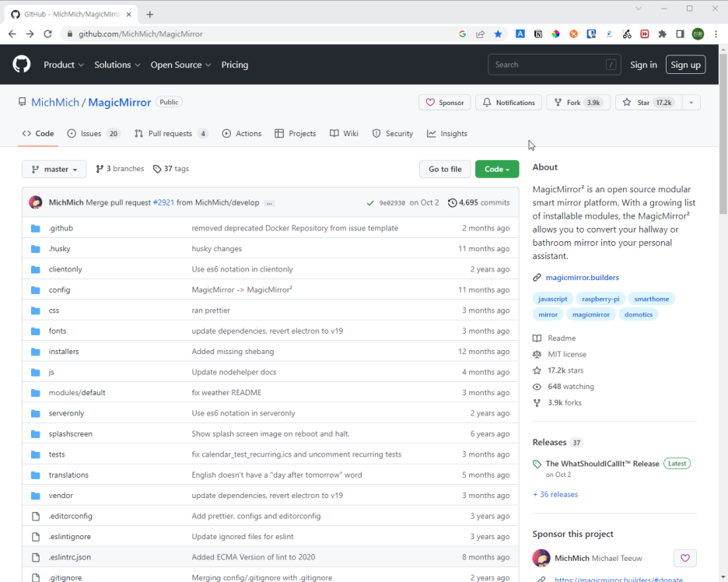Open the .github folder
The height and width of the screenshot is (582, 728).
point(61,228)
